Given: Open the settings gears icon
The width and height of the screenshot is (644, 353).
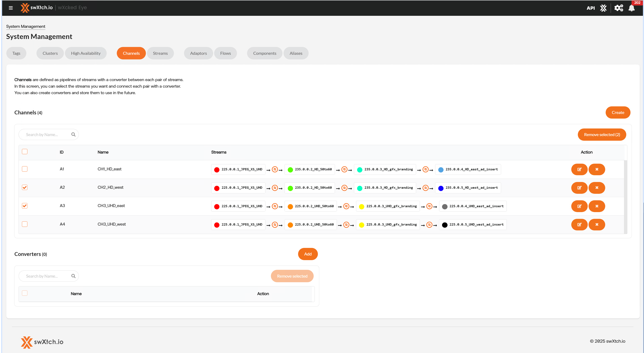Looking at the screenshot, I should 618,8.
